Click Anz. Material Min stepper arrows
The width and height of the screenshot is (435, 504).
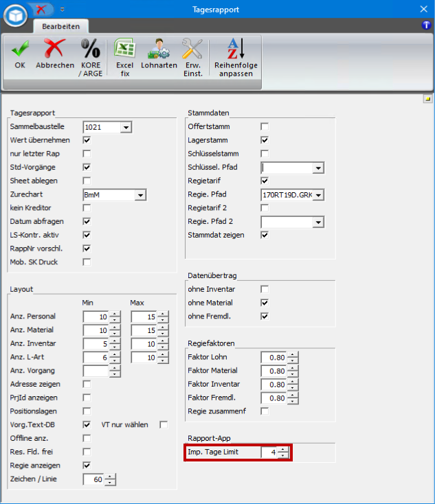(x=115, y=330)
